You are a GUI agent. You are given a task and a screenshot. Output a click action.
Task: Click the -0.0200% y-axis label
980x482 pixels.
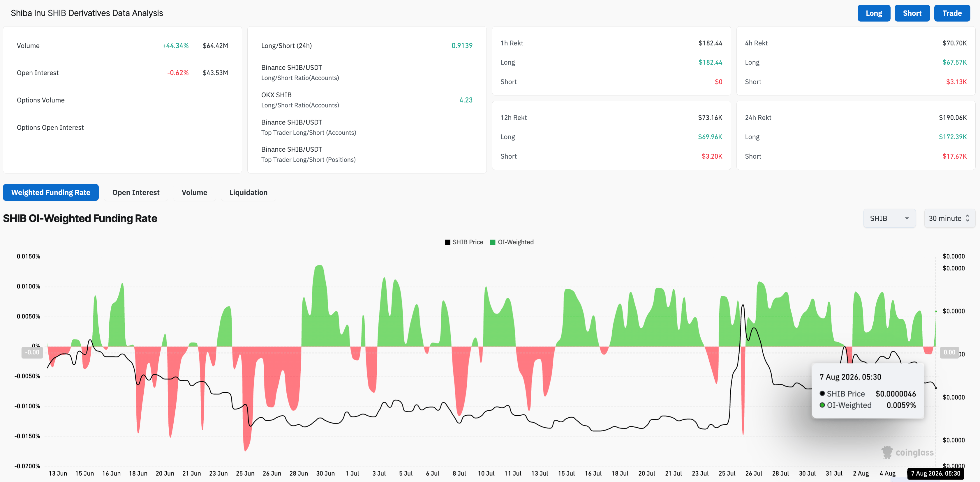pos(27,466)
